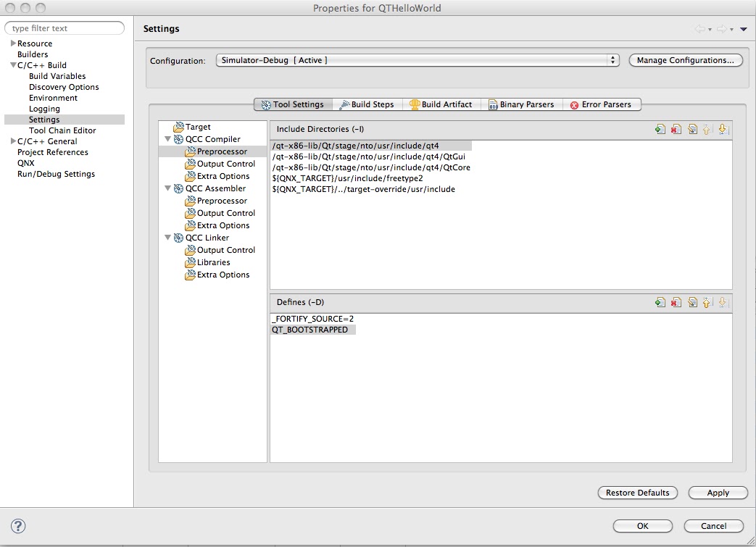Switch to the Error Parsers tab
The image size is (756, 547).
[602, 104]
